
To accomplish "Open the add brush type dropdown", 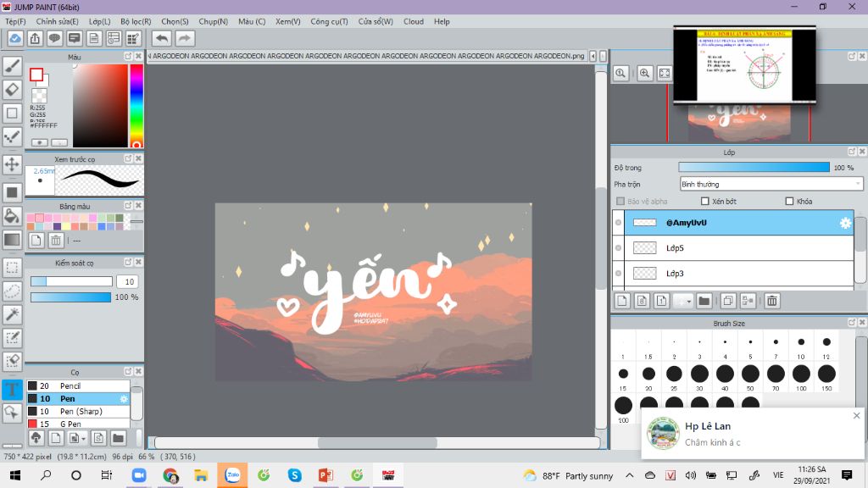I will (76, 438).
